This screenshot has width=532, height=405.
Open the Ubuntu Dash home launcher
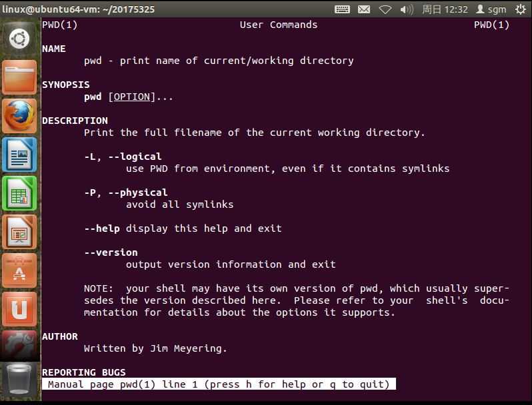point(19,38)
